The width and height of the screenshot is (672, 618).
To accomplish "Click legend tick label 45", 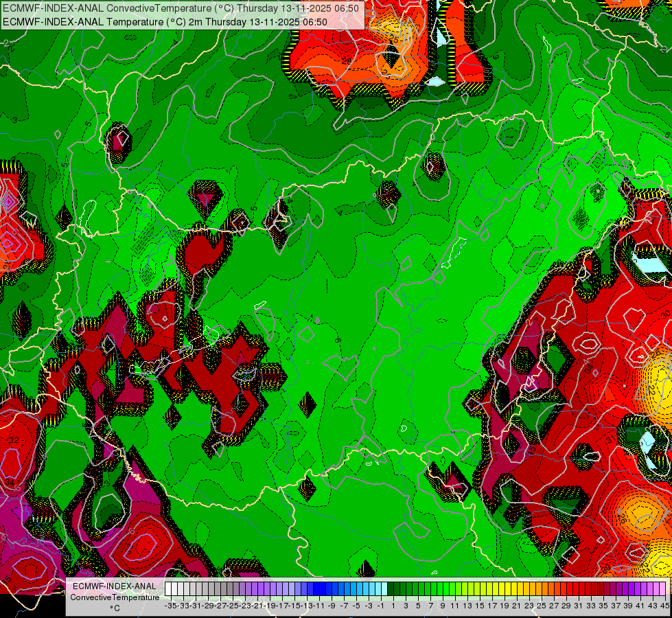I will 664,606.
